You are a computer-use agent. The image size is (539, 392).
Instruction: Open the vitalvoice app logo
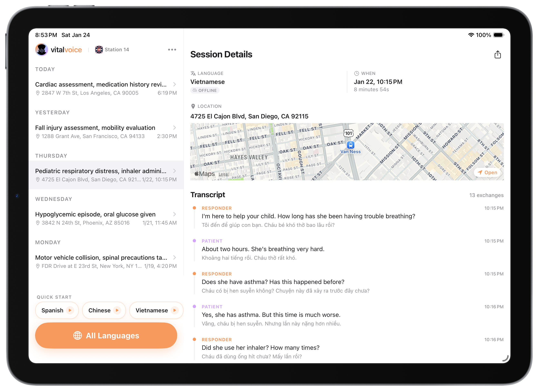(42, 49)
